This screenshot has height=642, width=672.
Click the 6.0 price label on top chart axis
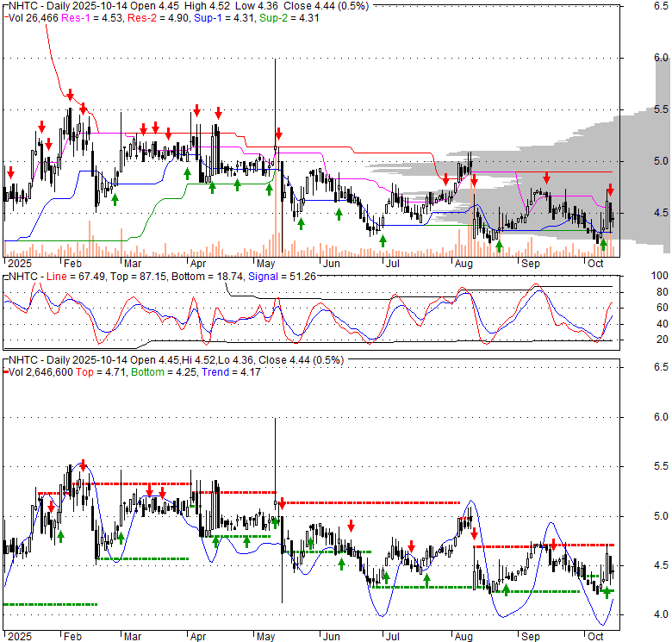coord(662,58)
